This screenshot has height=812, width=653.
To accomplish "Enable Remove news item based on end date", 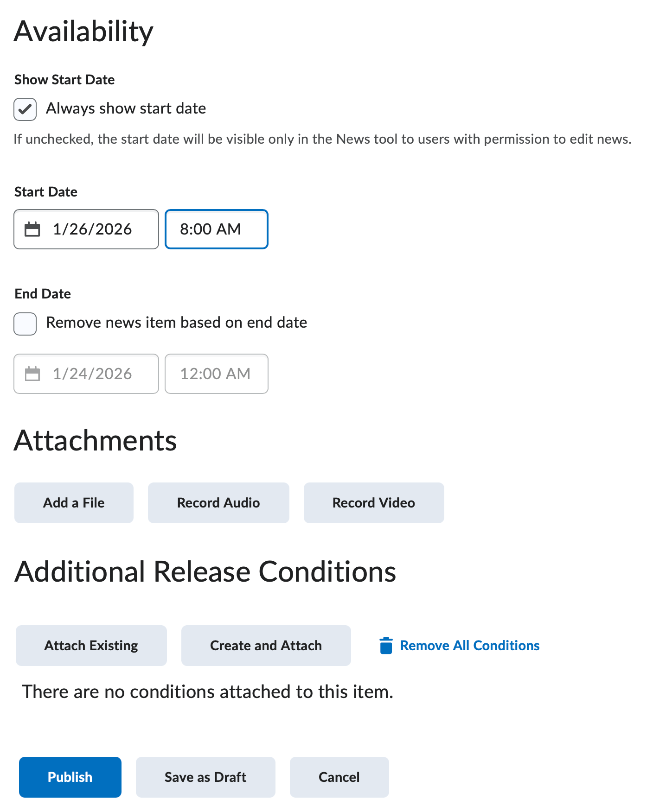I will 25,324.
